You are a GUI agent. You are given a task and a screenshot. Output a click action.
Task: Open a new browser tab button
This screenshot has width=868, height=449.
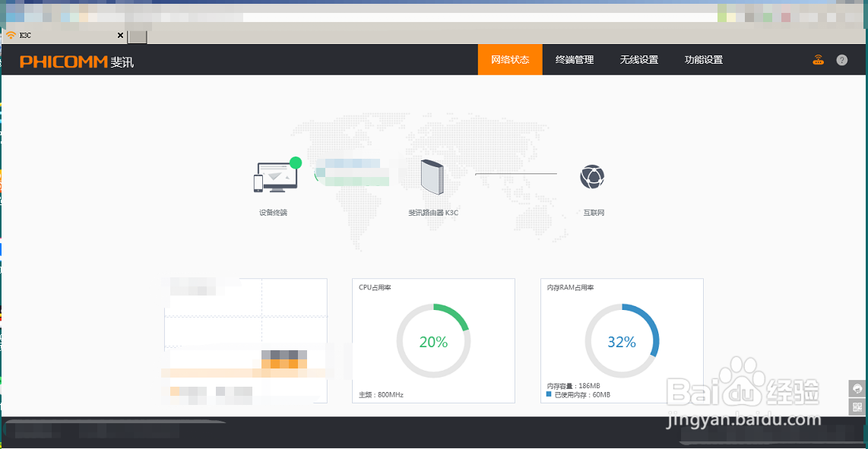coord(138,36)
